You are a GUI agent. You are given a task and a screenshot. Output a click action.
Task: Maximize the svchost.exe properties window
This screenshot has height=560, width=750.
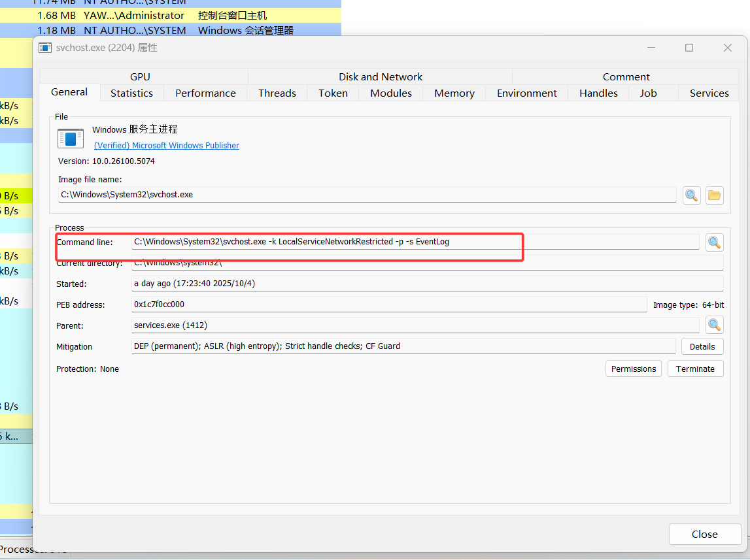(689, 48)
